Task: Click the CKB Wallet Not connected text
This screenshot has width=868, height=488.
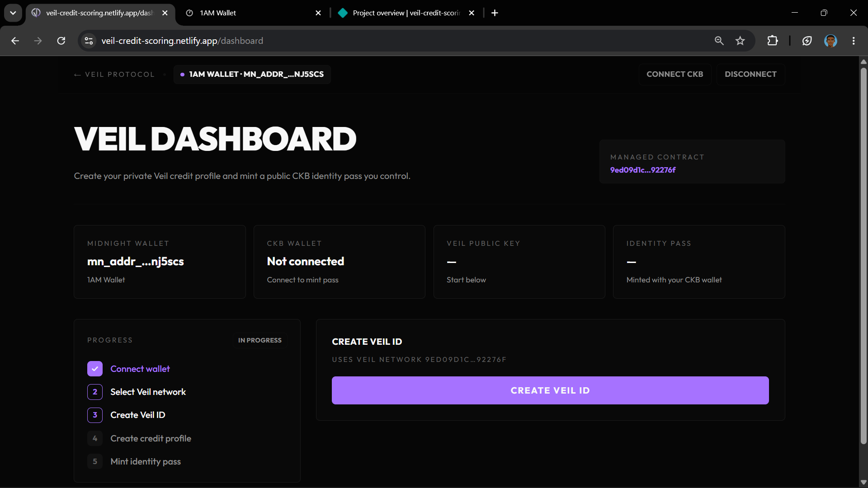Action: pos(306,261)
